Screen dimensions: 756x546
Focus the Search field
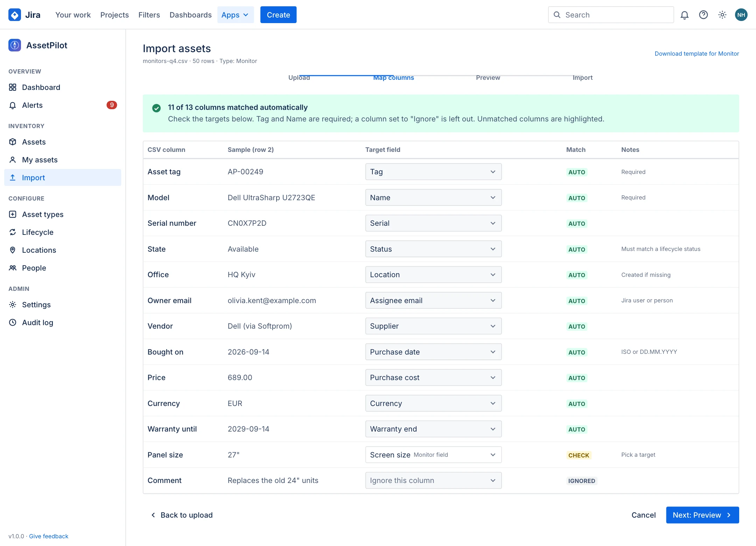611,15
